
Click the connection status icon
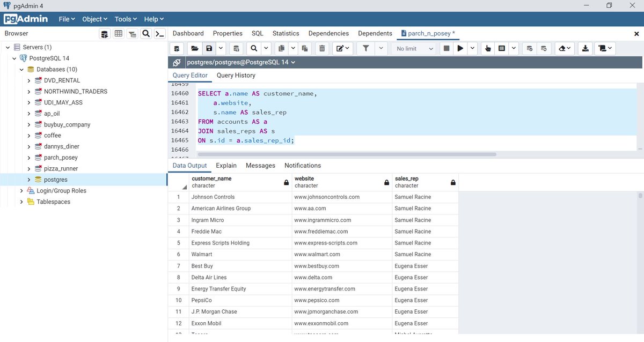coord(177,62)
